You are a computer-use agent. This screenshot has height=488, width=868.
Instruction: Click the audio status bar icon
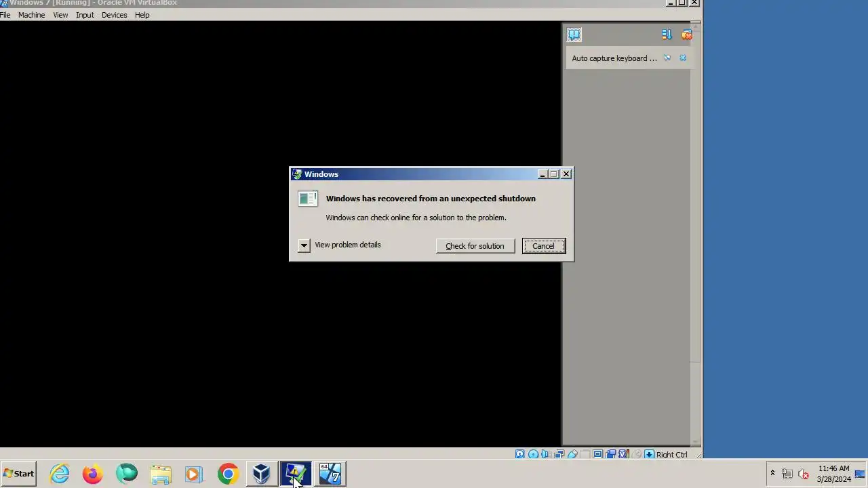pyautogui.click(x=545, y=455)
